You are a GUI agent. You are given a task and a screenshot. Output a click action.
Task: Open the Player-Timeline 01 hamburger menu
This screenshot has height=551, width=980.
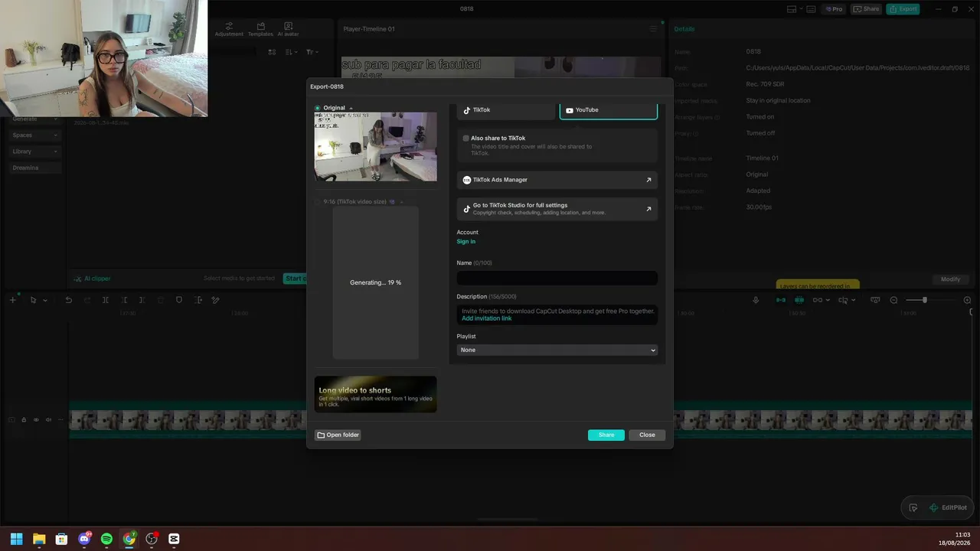[x=653, y=29]
